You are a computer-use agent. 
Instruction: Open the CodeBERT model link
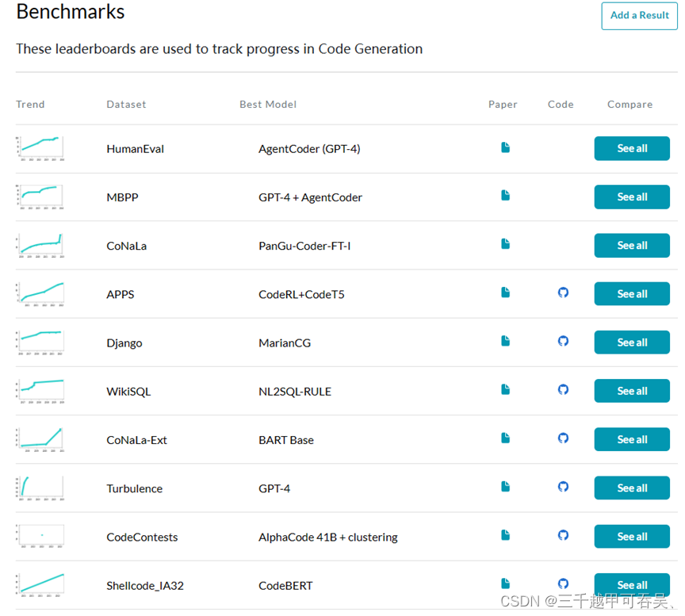[x=285, y=586]
